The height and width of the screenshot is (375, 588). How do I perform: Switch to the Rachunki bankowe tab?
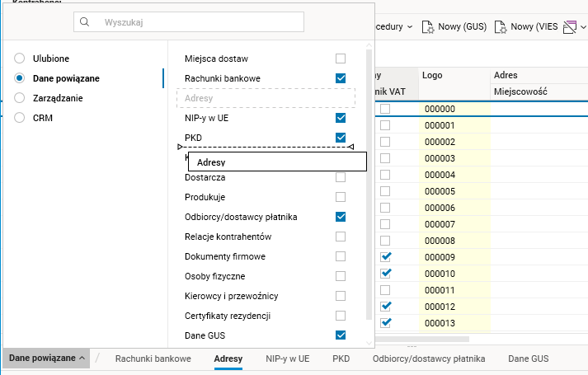153,359
